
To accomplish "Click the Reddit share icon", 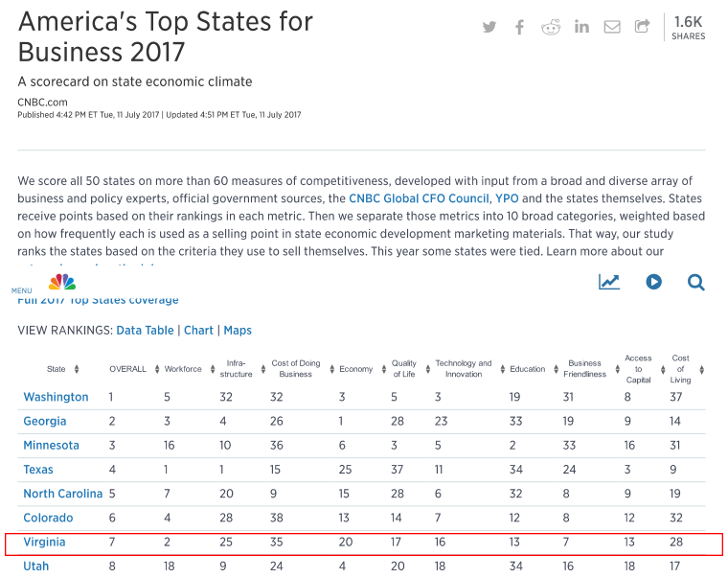I will 551,27.
